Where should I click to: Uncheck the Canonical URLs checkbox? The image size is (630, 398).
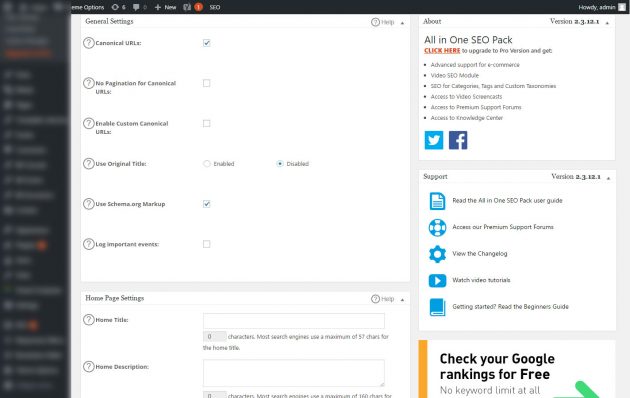tap(207, 43)
